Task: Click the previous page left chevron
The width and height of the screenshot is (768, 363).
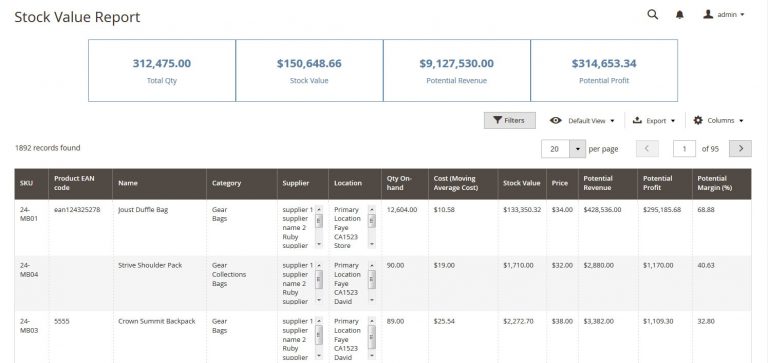Action: [647, 148]
